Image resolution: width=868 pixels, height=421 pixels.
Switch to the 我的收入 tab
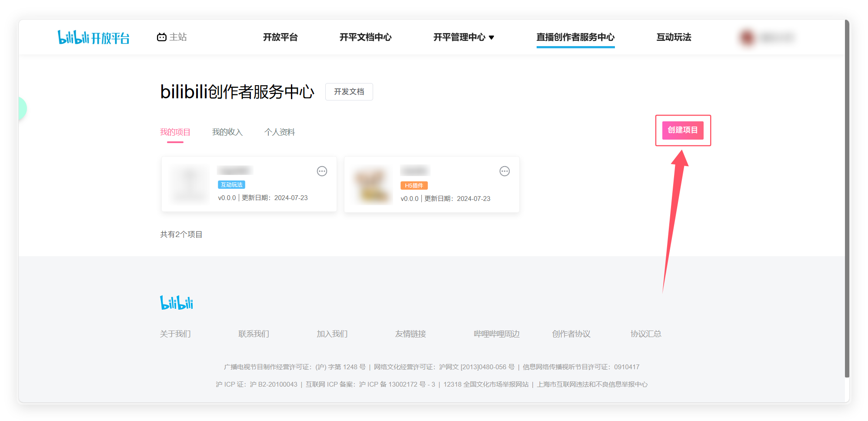coord(227,132)
